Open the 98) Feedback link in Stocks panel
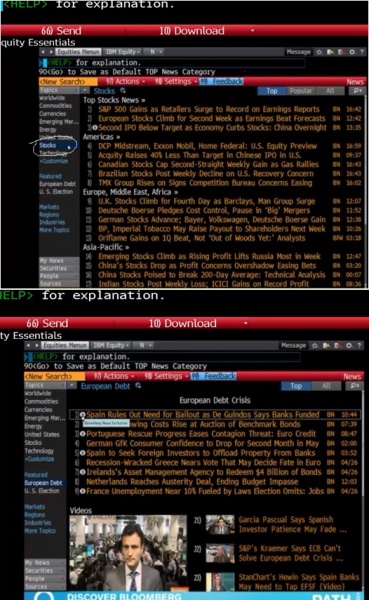The width and height of the screenshot is (369, 600). pos(222,82)
